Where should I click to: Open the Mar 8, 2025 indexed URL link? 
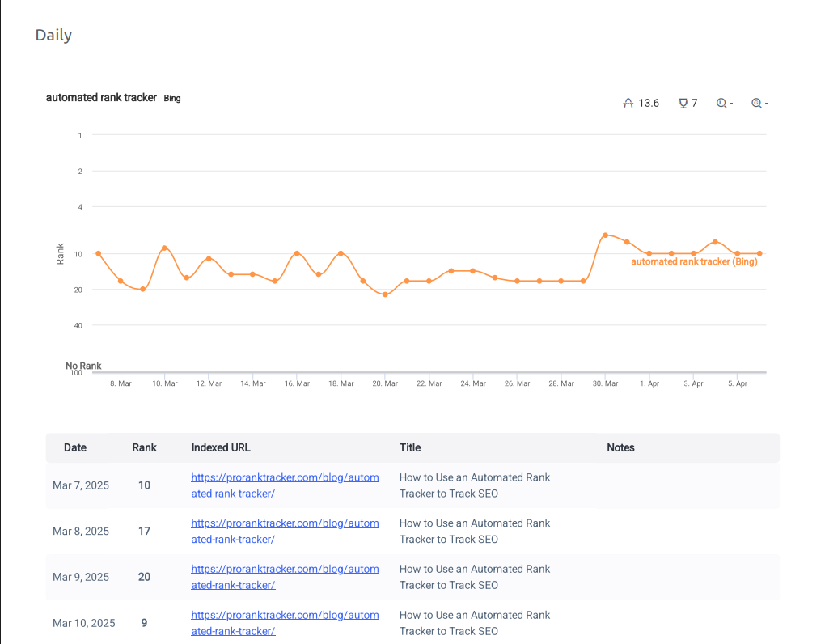[285, 531]
